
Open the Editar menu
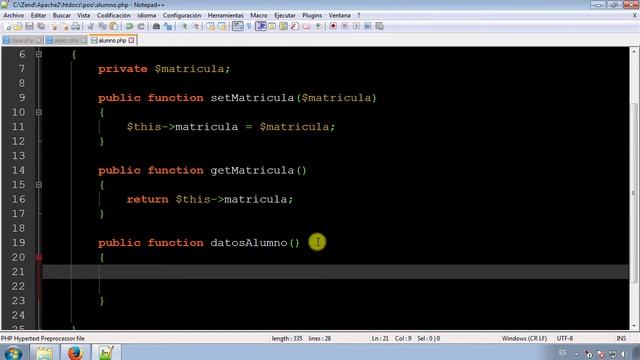pyautogui.click(x=38, y=16)
